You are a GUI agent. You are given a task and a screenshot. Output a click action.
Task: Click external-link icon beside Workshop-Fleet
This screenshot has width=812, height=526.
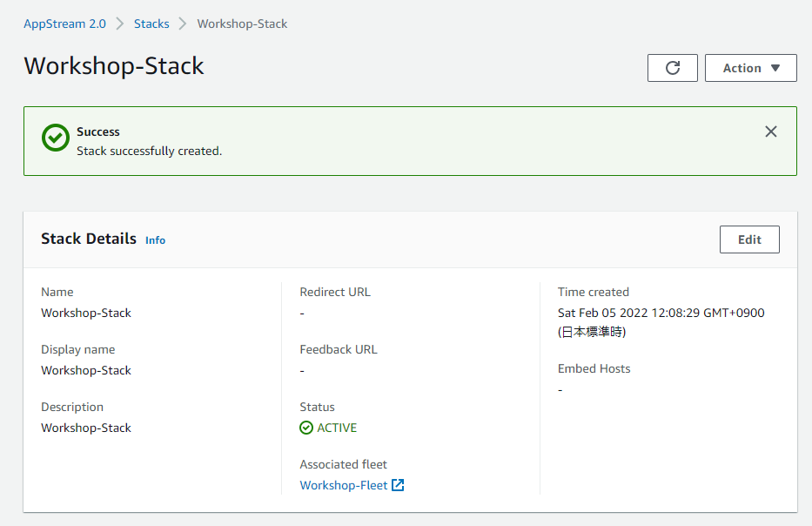point(398,485)
